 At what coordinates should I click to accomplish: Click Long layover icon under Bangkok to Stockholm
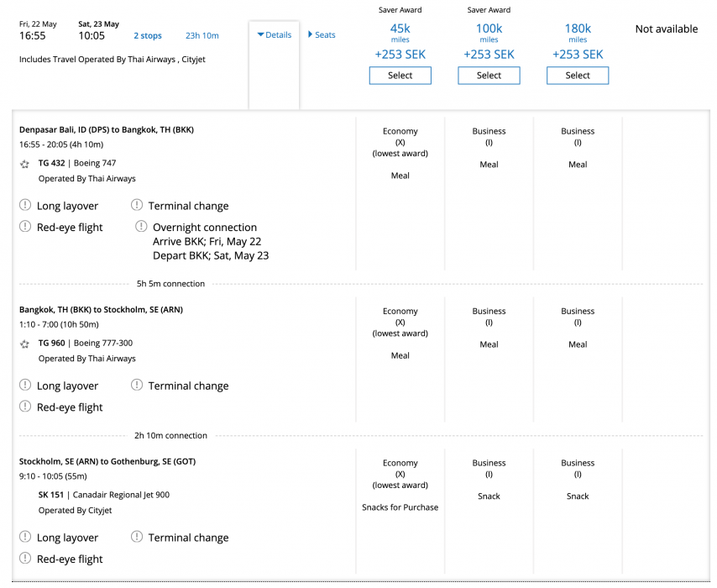[25, 386]
